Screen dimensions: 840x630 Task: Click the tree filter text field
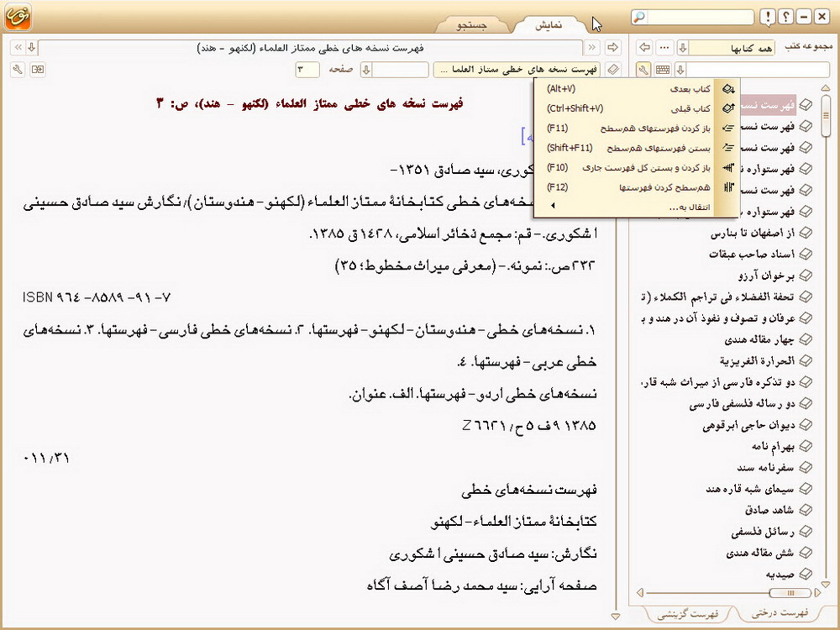(x=758, y=69)
